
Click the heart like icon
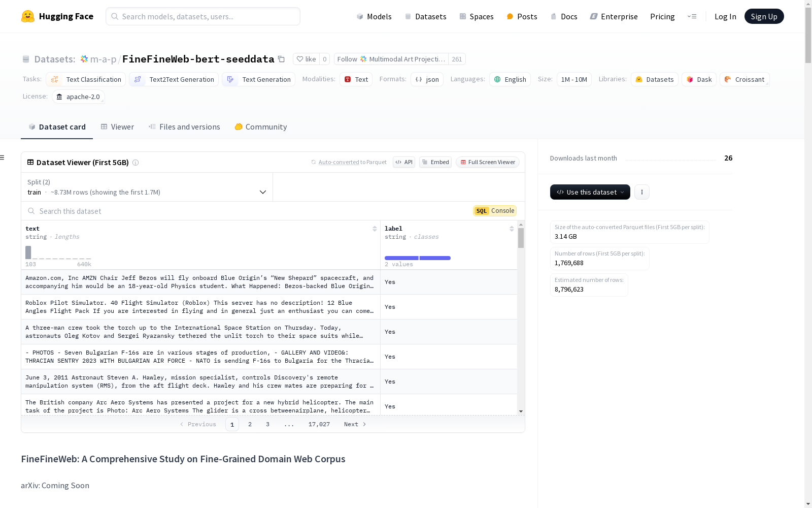click(300, 59)
